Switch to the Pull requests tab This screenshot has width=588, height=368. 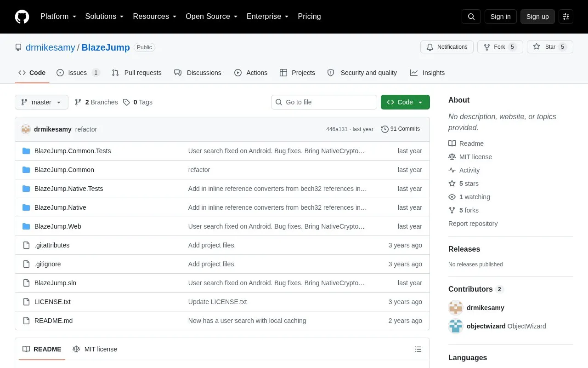pos(136,73)
